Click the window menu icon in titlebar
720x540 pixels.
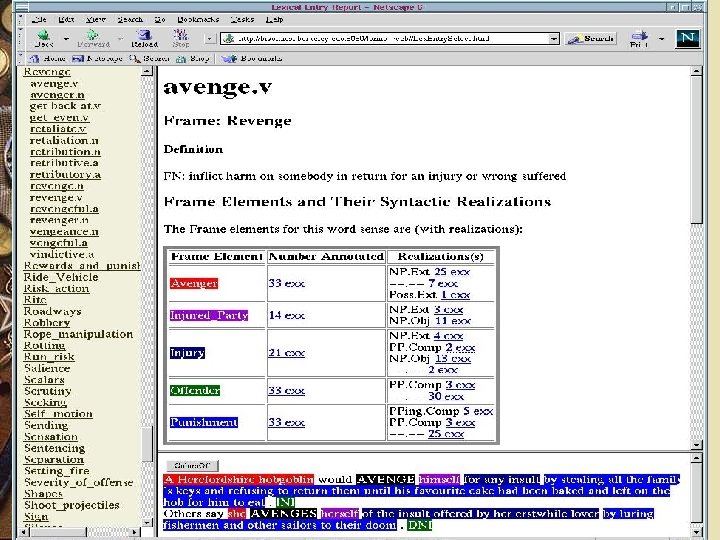[x=22, y=7]
